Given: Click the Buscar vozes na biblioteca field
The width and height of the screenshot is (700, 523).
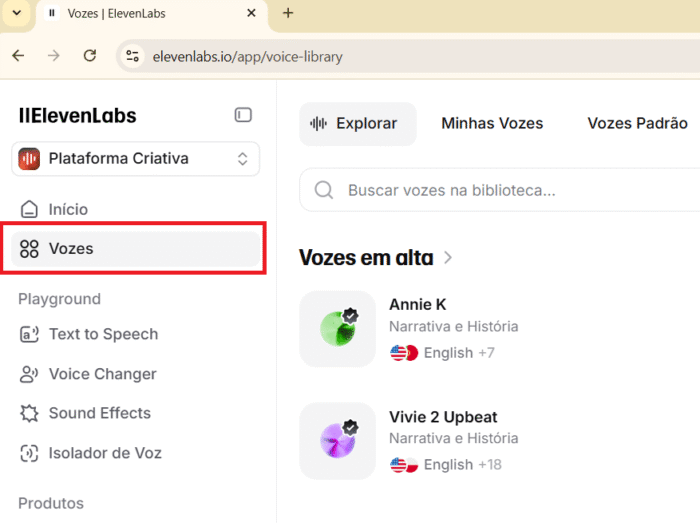Looking at the screenshot, I should tap(499, 190).
